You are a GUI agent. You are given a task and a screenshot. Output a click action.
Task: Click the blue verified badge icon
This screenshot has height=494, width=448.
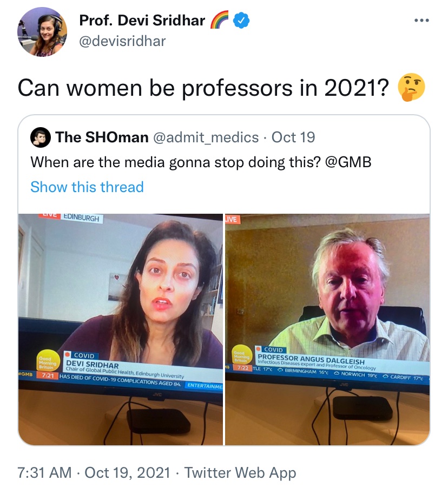[x=241, y=21]
